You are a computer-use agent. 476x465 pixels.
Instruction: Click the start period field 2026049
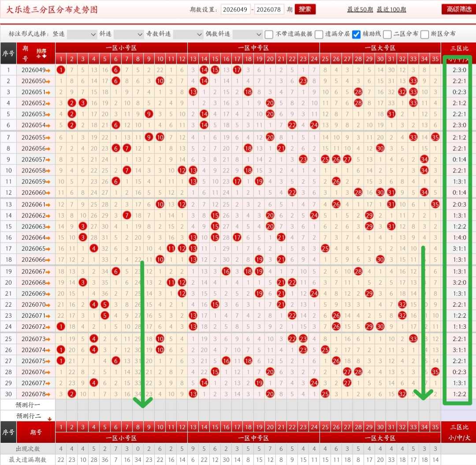tap(235, 9)
